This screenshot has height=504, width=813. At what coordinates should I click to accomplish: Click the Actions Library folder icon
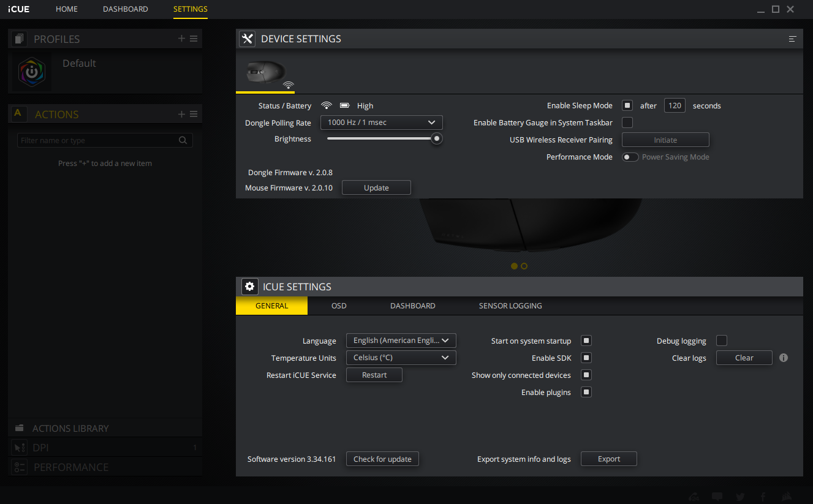tap(19, 428)
